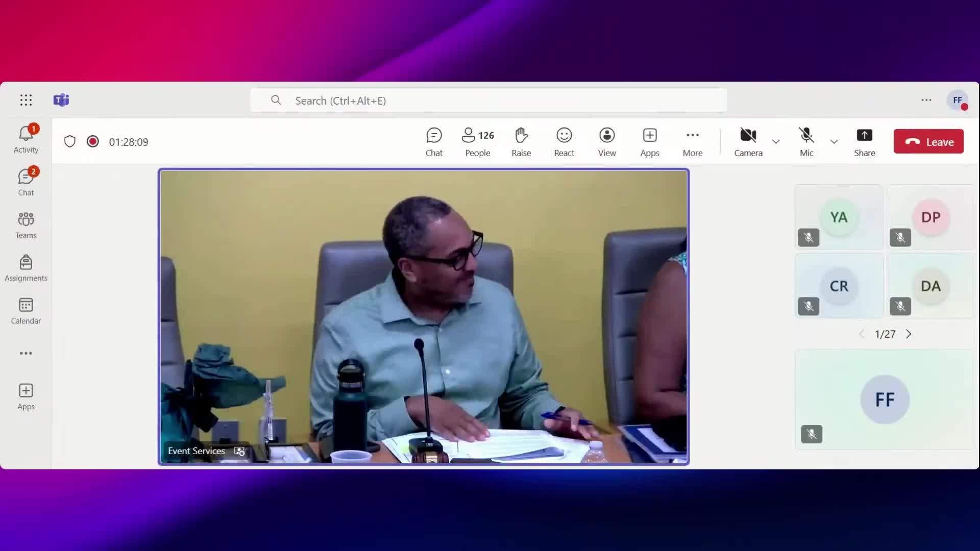This screenshot has width=980, height=551.
Task: Open the Calendar from left sidebar
Action: click(x=26, y=311)
